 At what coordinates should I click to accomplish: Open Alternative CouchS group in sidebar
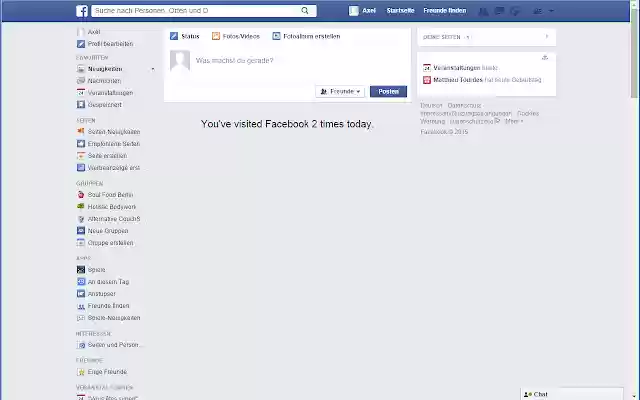click(x=114, y=219)
